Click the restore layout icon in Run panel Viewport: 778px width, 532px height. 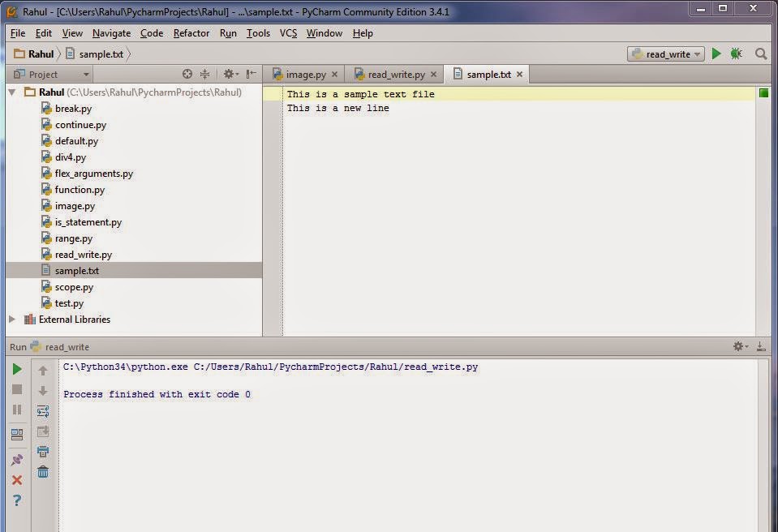(x=17, y=435)
